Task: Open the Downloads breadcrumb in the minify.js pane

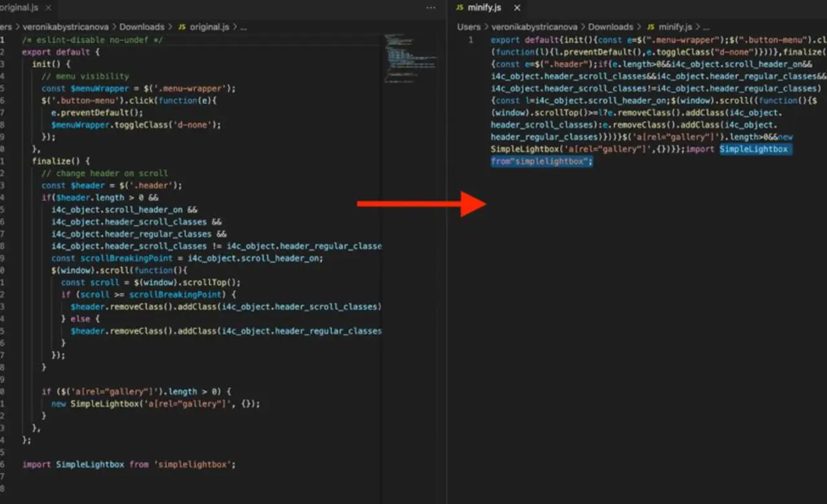Action: [x=611, y=27]
